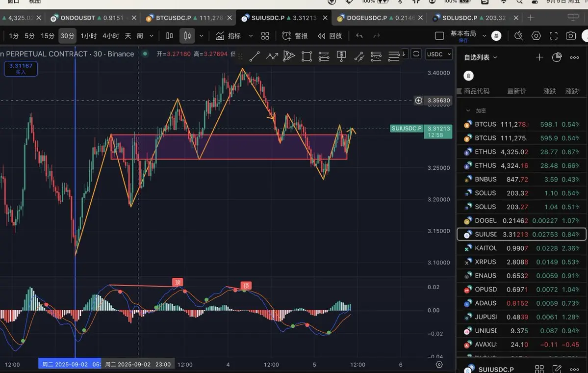Reset the price scale icon beside USDC

tap(416, 54)
